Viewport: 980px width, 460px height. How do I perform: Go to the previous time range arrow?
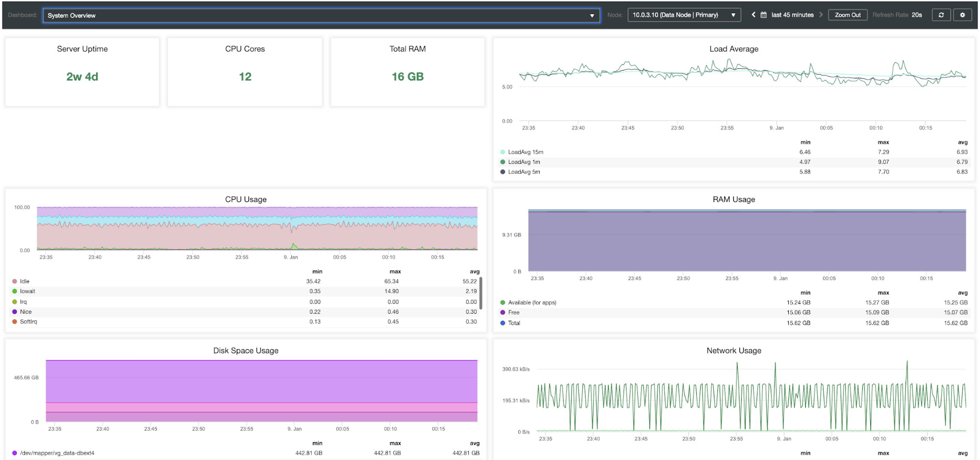tap(754, 15)
